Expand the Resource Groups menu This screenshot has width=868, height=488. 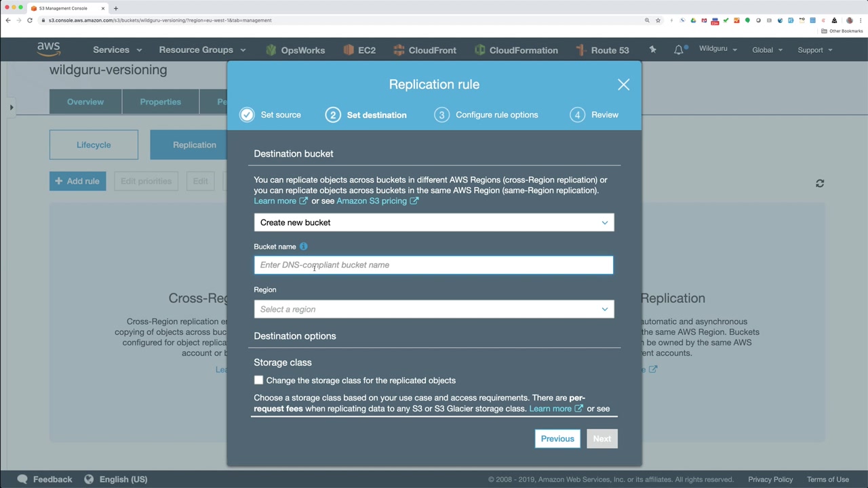(x=202, y=50)
